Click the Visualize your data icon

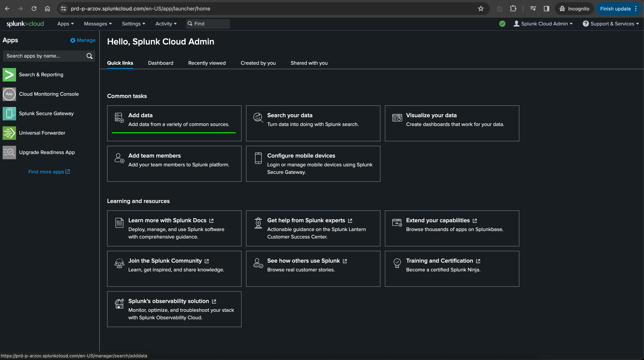tap(397, 117)
